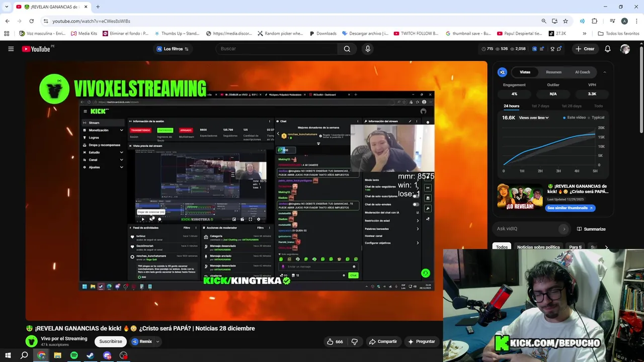Image resolution: width=644 pixels, height=362 pixels.
Task: Open YouTube notifications bell
Action: (607, 49)
